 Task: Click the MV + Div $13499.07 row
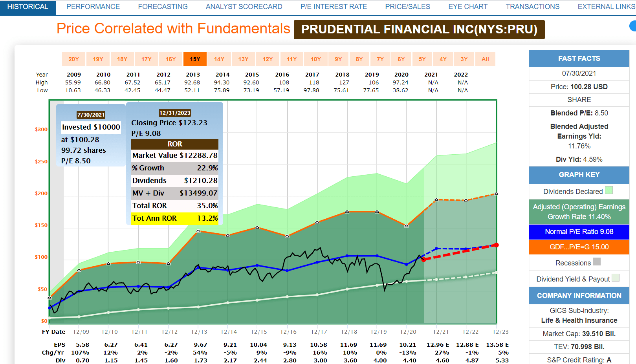click(175, 193)
